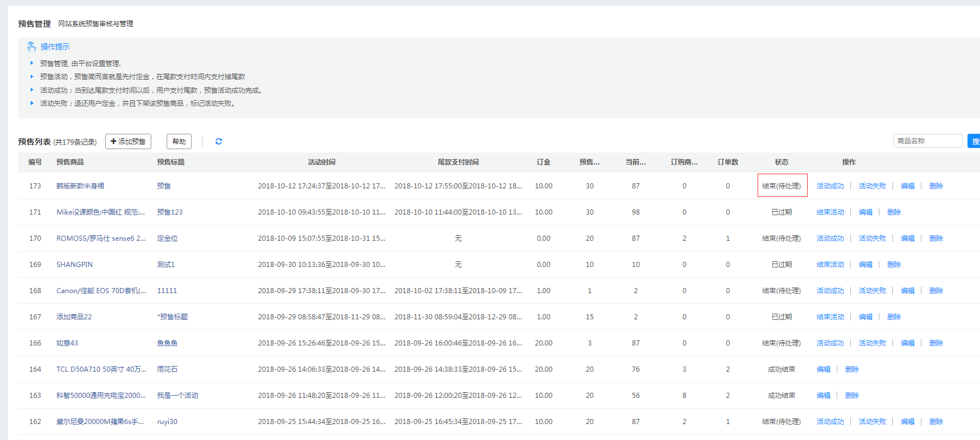The image size is (980, 440).
Task: Open the SHANGPIN product link
Action: 75,265
